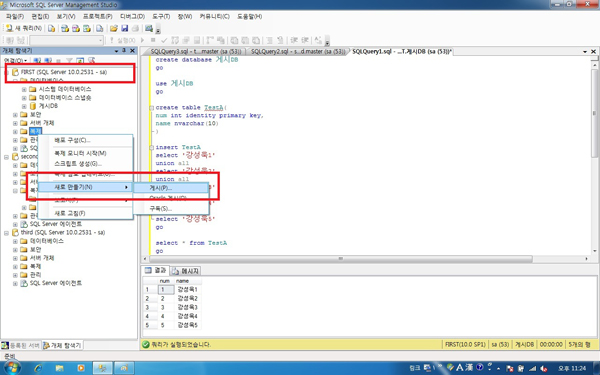Image resolution: width=600 pixels, height=375 pixels.
Task: Click 게시(P)... in the submenu
Action: coord(171,188)
